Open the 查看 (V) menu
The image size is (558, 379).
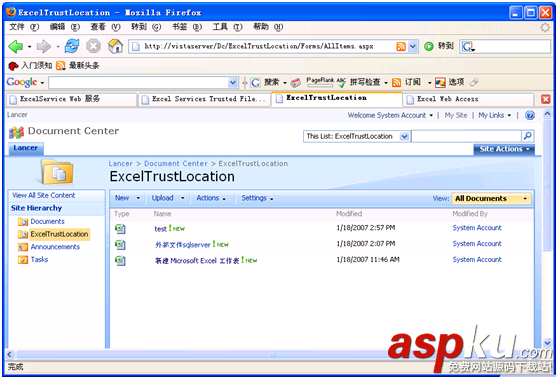pos(105,27)
